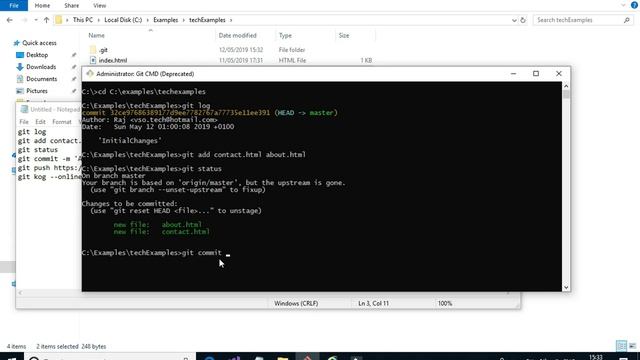
Task: Click the 'git status' line in Notepad
Action: (38, 150)
